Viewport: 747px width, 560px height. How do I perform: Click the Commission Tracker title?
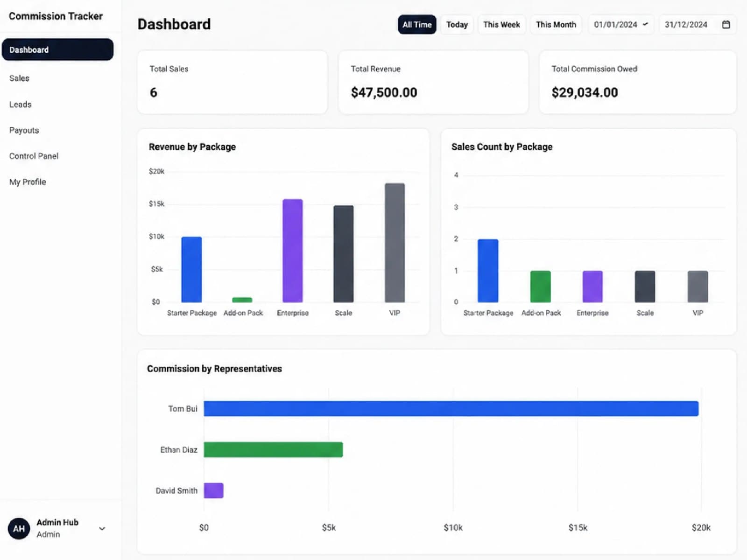(x=56, y=16)
